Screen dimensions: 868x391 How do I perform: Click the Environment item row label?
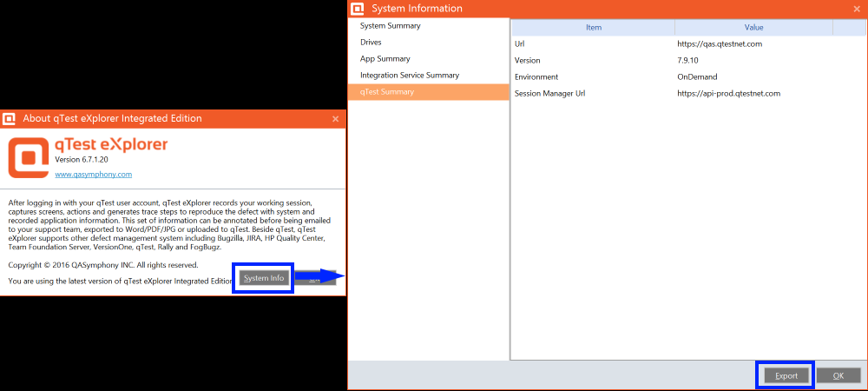tap(536, 77)
